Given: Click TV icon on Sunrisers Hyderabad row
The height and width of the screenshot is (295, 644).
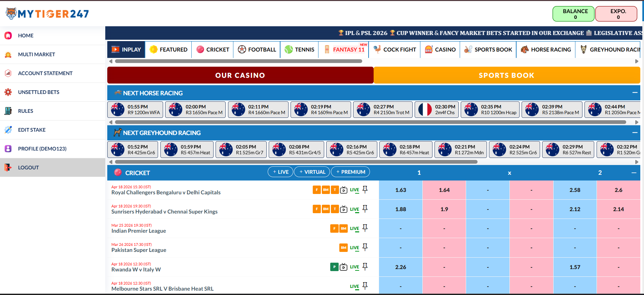Looking at the screenshot, I should point(343,209).
